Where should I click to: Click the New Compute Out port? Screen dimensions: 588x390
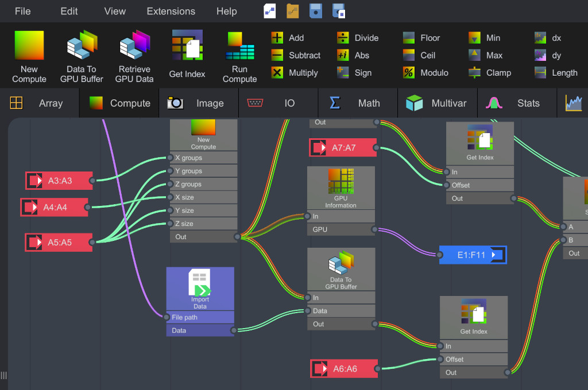tap(237, 237)
